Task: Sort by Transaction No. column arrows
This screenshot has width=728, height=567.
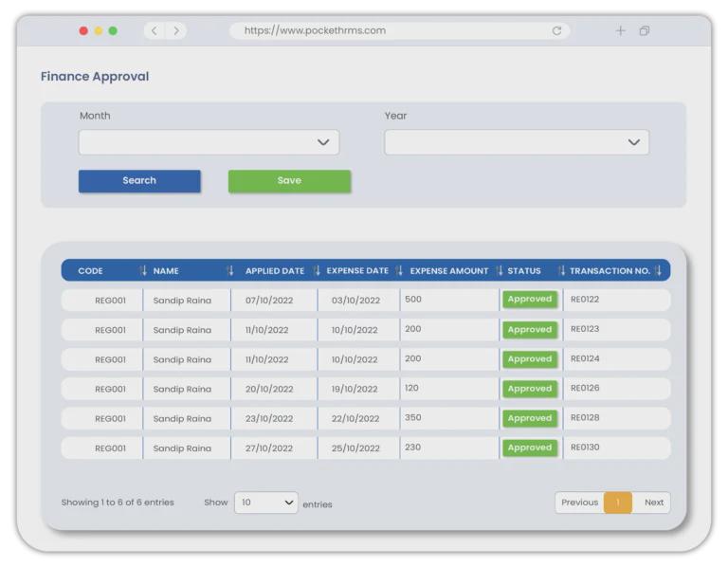Action: coord(658,271)
